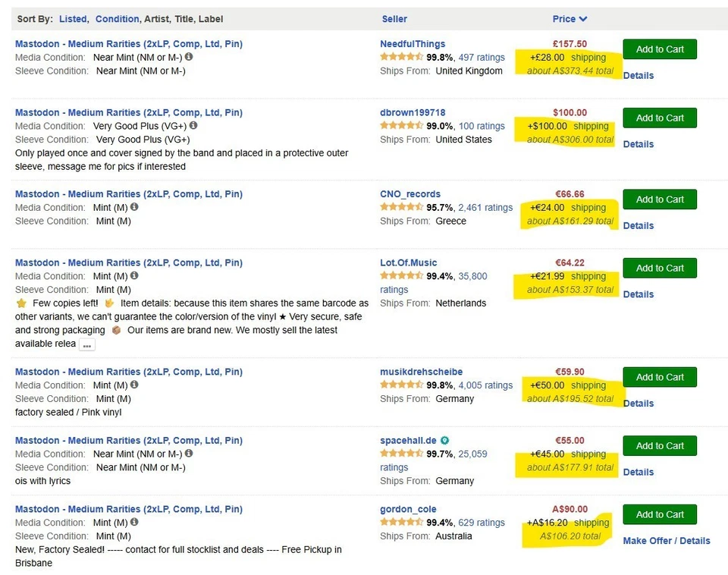This screenshot has width=728, height=575.
Task: Open Make Offer / Details for gordon_cole listing
Action: pos(666,541)
